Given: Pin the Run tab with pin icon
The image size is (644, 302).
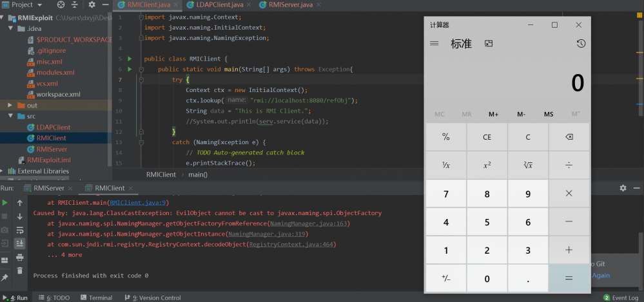Looking at the screenshot, I should [x=5, y=278].
